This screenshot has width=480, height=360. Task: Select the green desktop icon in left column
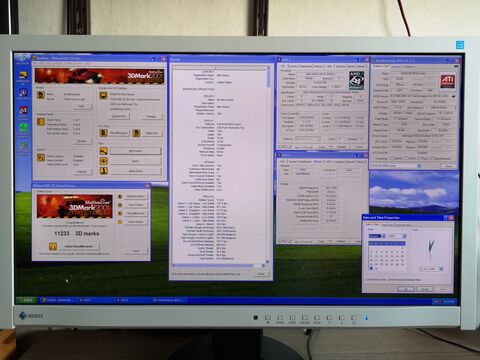(23, 129)
